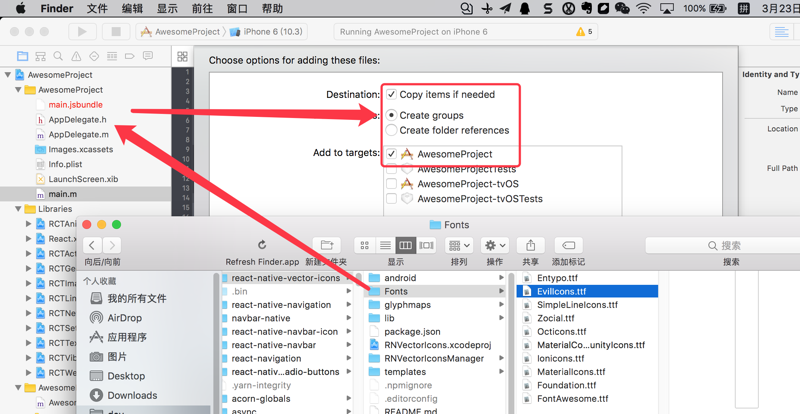
Task: Click the iPhone 6 (10.3) destination selector
Action: click(266, 32)
